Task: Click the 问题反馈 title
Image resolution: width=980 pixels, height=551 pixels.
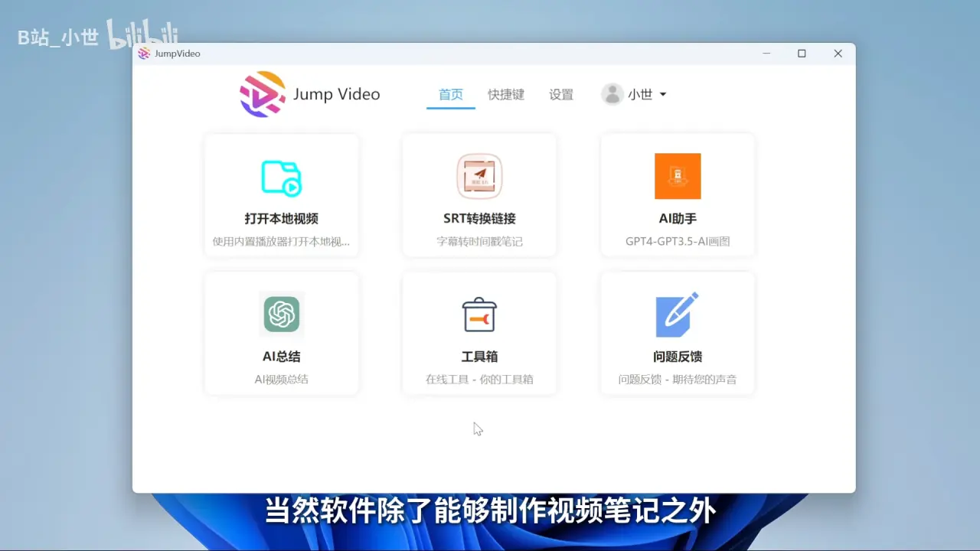Action: point(678,357)
